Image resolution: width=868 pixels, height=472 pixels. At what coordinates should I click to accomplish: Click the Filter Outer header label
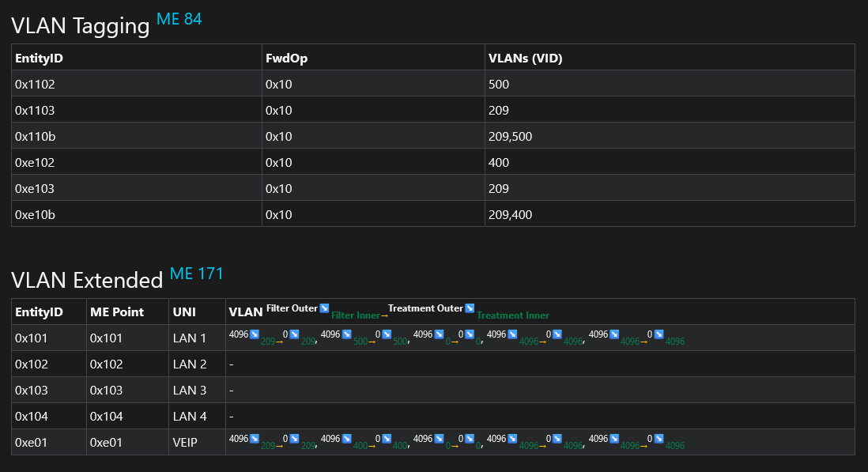click(292, 308)
